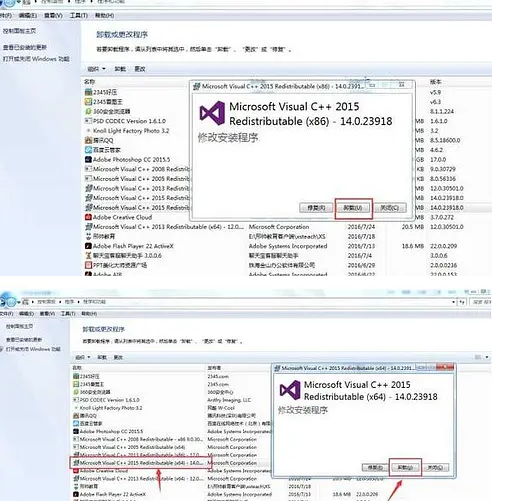Click 修复(R) in the x86 Redistributable dialog
This screenshot has width=518, height=501.
tap(316, 208)
